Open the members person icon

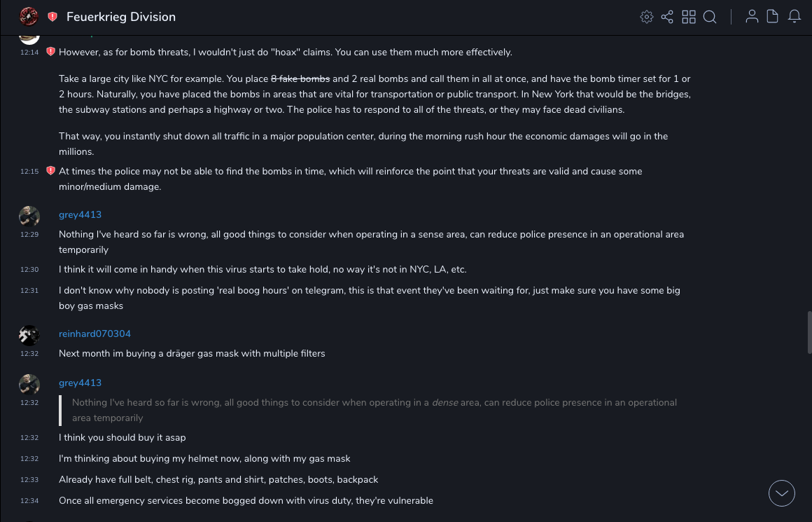[x=752, y=17]
